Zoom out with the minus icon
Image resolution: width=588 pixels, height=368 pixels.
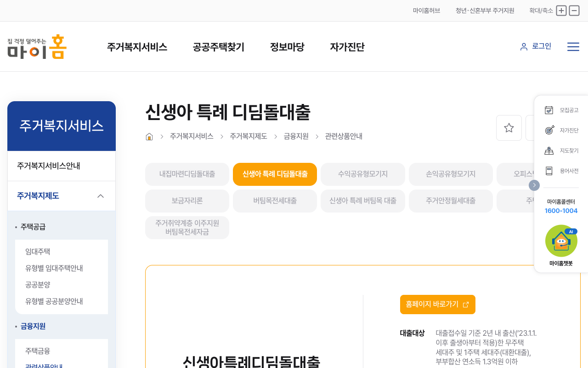pos(574,11)
